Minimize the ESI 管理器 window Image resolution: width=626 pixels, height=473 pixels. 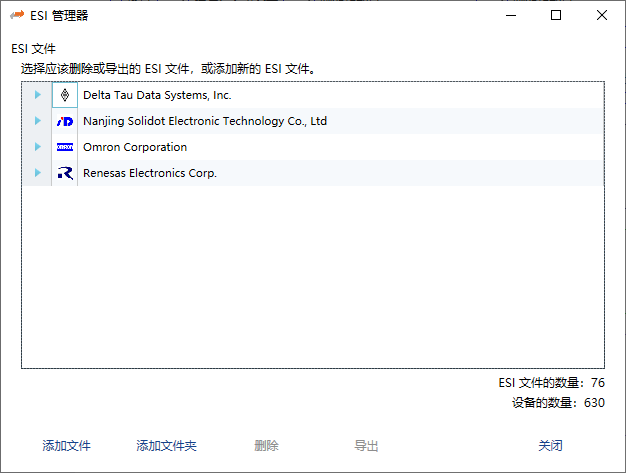point(511,15)
